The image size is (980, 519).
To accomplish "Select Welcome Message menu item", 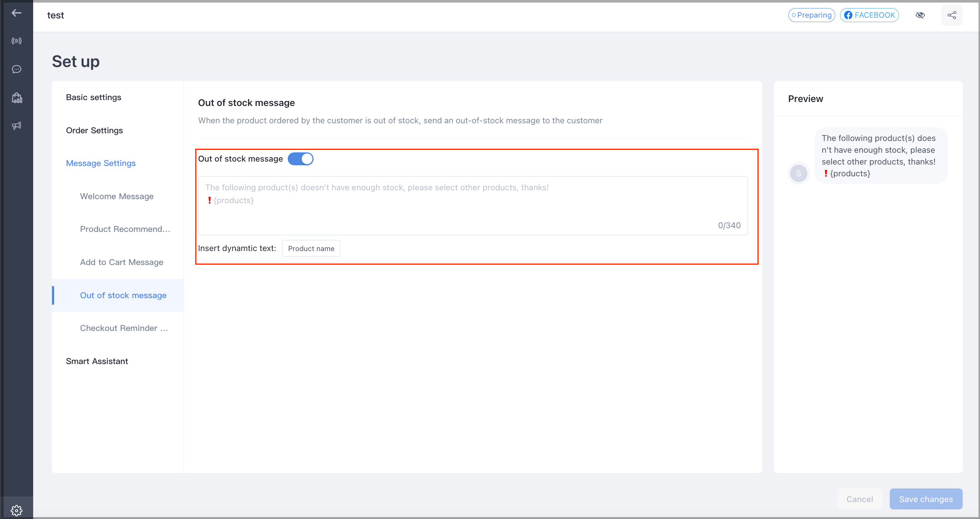I will pyautogui.click(x=117, y=196).
